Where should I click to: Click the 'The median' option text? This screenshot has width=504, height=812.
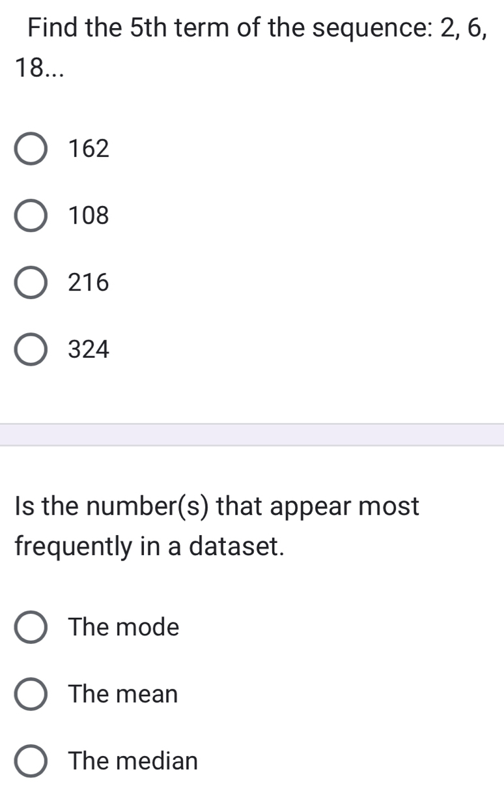pos(133,761)
